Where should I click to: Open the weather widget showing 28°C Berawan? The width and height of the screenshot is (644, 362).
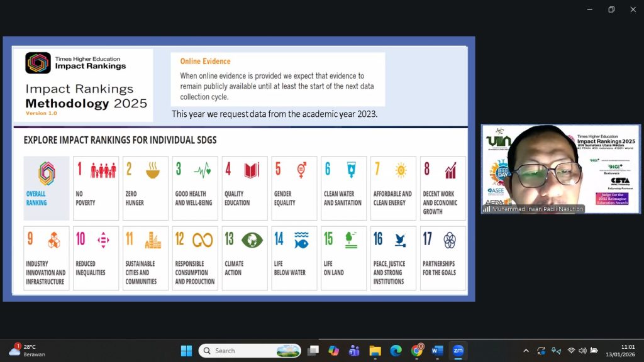point(27,351)
